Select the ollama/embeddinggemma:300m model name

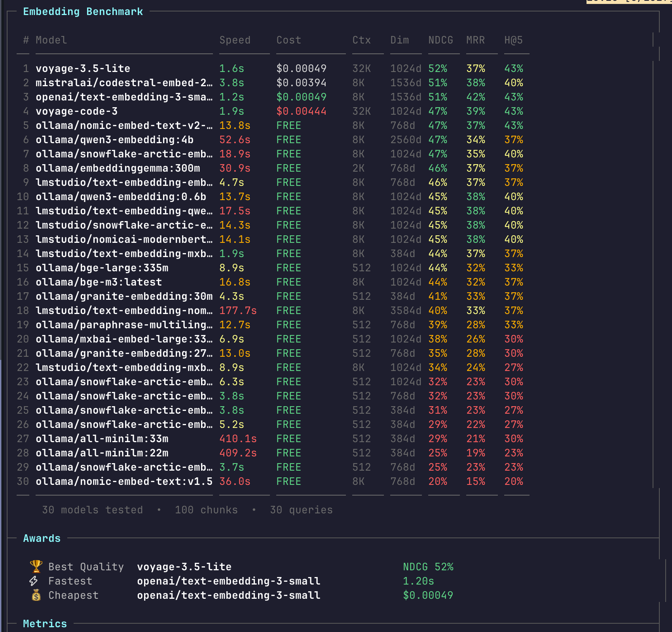(118, 168)
